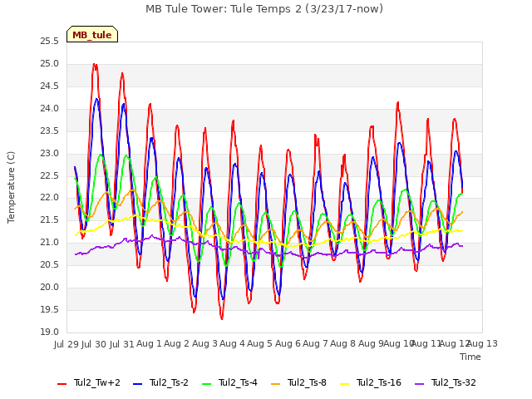This screenshot has height=399, width=532.
Task: Click the Aug 13 date label
Action: pyautogui.click(x=483, y=344)
